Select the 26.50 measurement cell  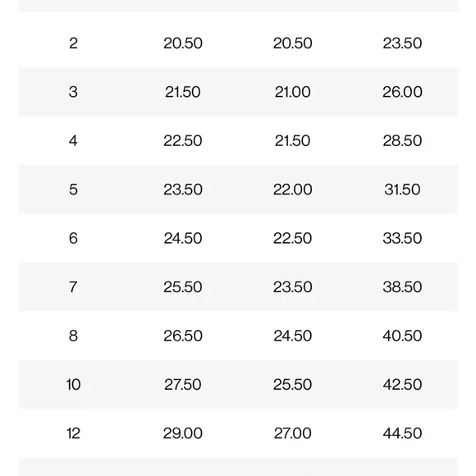(183, 336)
